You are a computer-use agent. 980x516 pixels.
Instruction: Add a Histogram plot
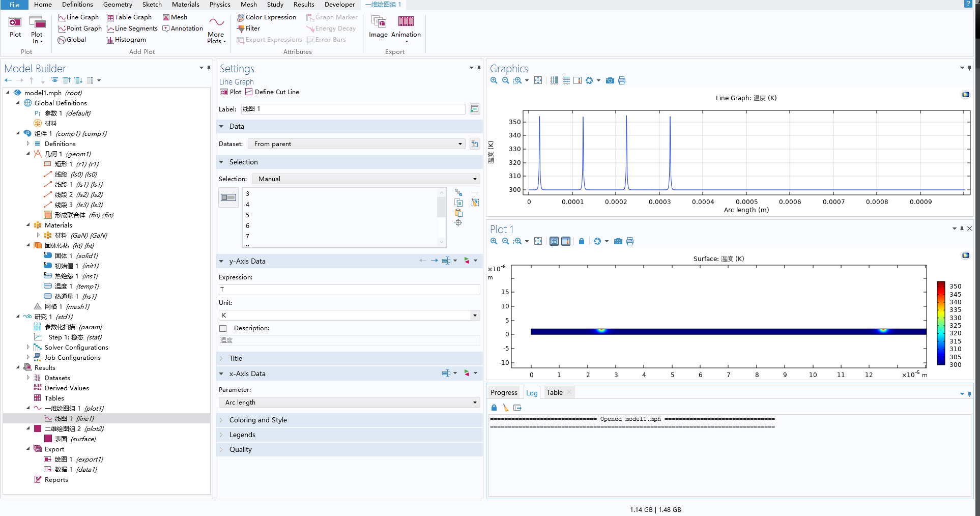126,40
